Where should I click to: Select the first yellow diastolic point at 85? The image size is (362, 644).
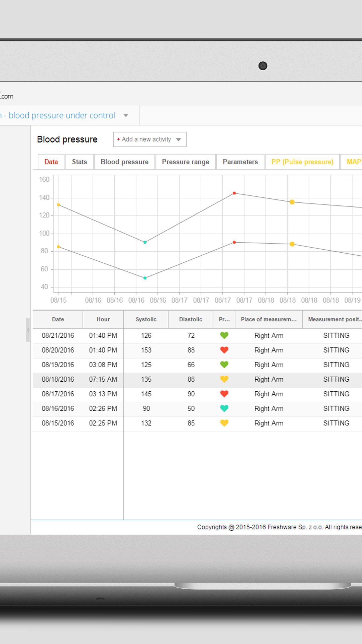[59, 247]
